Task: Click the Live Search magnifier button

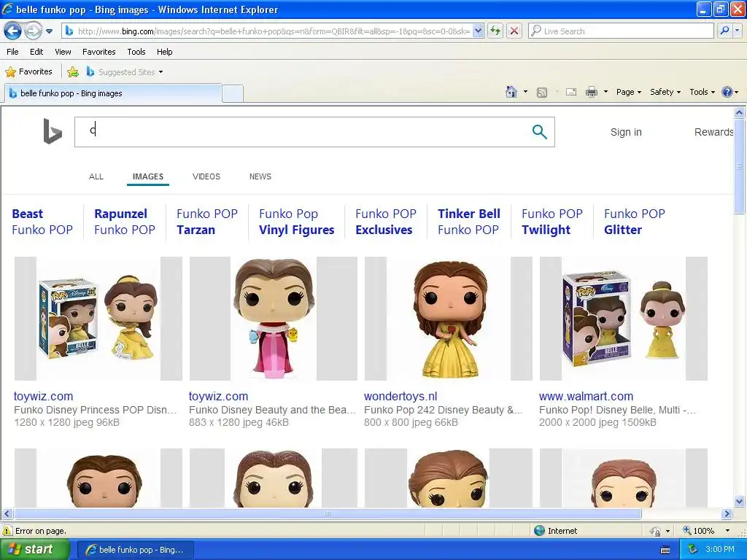Action: [724, 31]
